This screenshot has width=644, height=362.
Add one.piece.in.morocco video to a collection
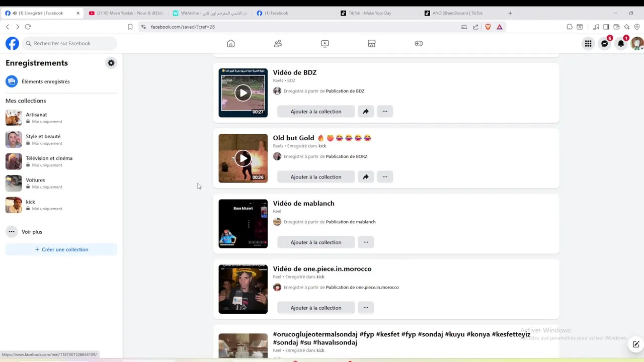coord(316,308)
